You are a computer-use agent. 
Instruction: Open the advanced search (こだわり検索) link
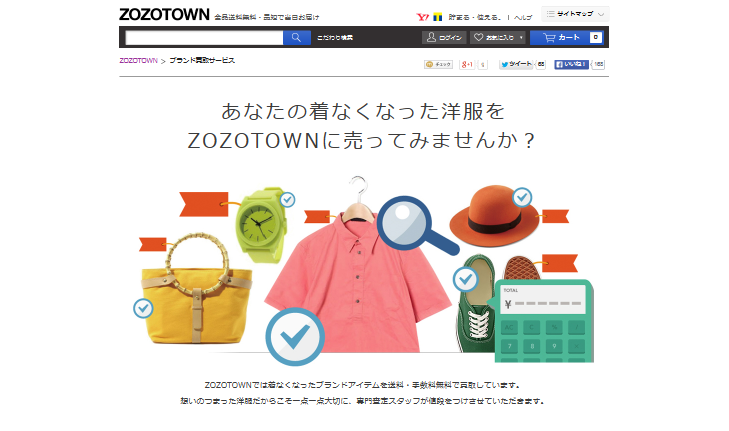pyautogui.click(x=335, y=38)
